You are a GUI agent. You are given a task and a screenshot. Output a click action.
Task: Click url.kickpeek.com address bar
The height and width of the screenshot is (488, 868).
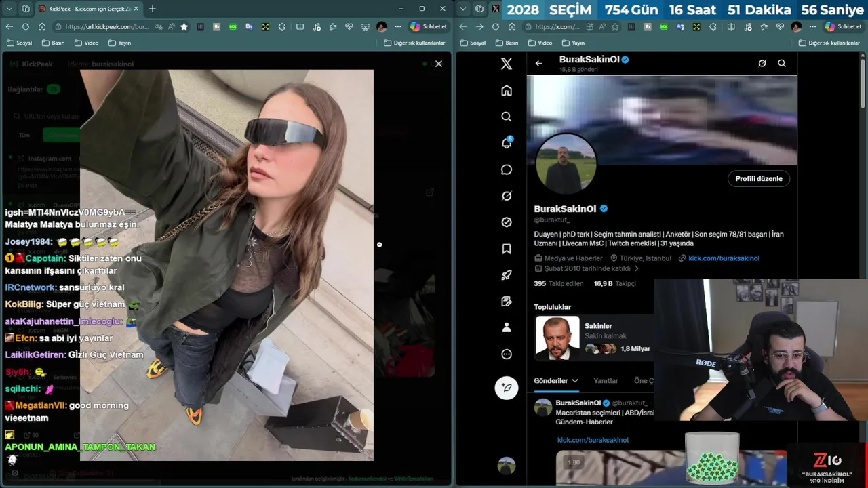point(107,26)
